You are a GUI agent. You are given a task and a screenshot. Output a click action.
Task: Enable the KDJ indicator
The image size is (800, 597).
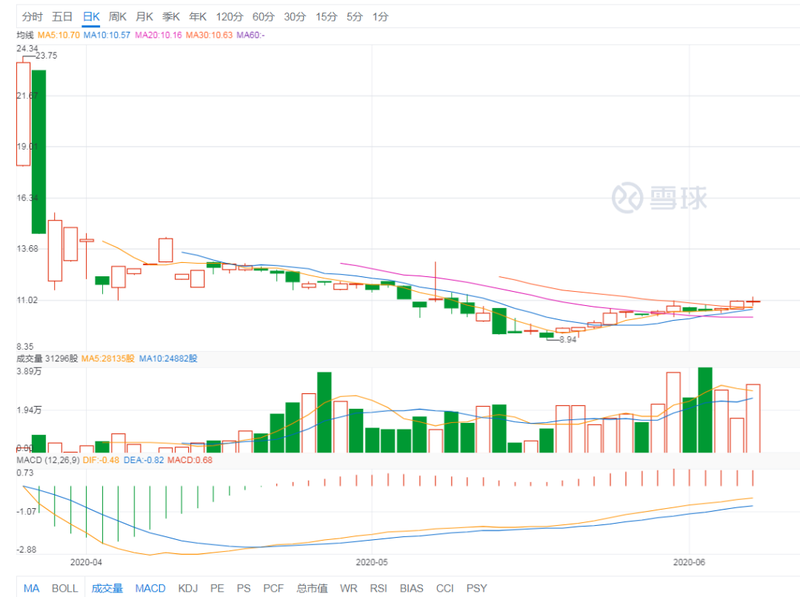(x=188, y=588)
